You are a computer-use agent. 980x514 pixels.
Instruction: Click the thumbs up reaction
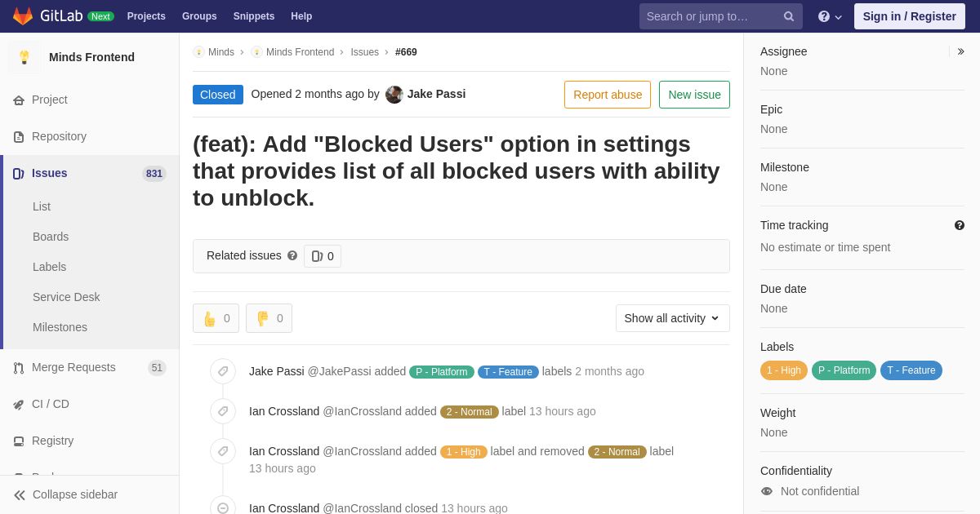216,318
